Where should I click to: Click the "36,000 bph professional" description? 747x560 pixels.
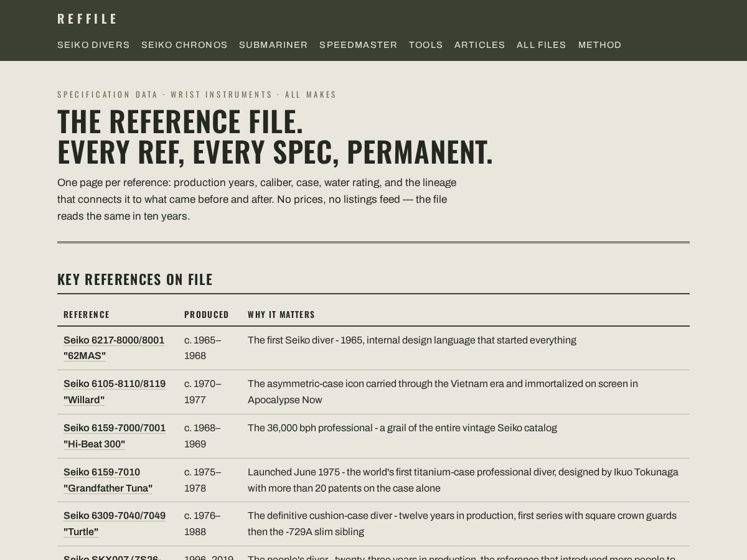pyautogui.click(x=402, y=428)
